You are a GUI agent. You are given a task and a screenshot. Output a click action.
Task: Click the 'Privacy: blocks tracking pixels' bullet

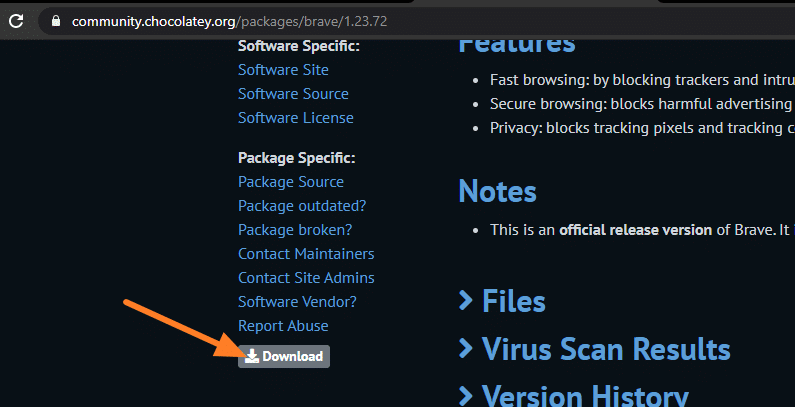(x=642, y=128)
